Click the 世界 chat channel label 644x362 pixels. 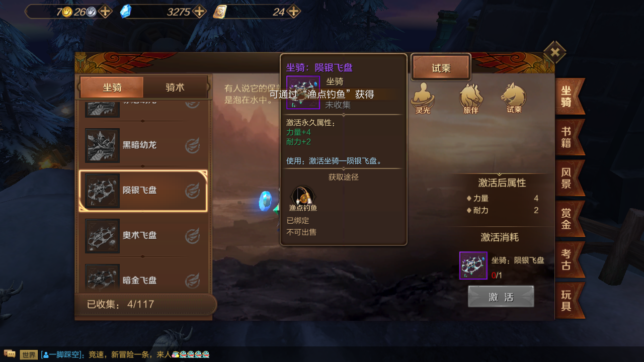pyautogui.click(x=29, y=354)
